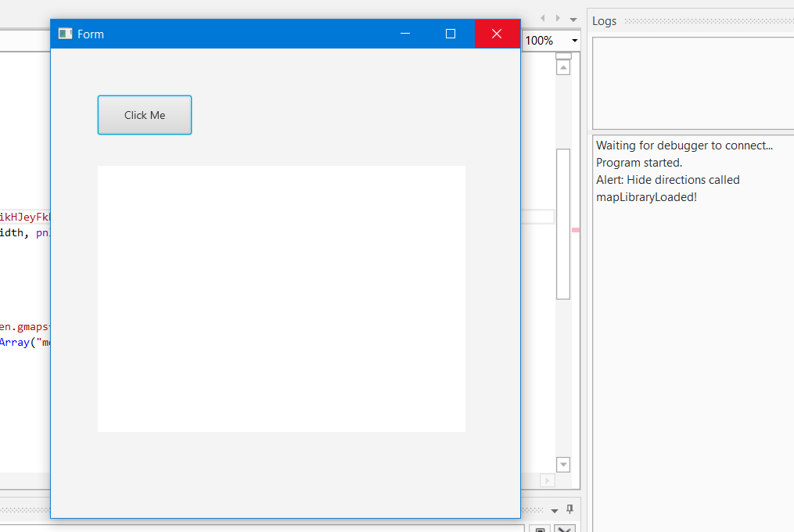The width and height of the screenshot is (794, 532).
Task: Open bottom panel options dropdown arrow
Action: (x=555, y=511)
